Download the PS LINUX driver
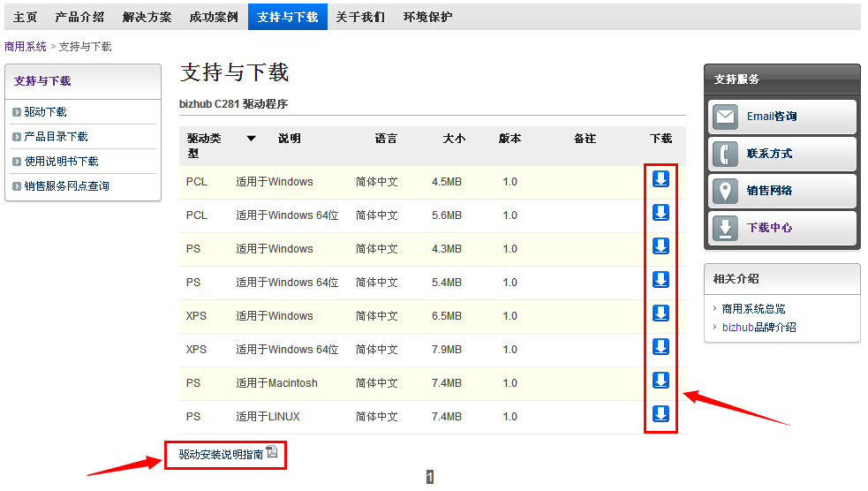 click(x=660, y=414)
